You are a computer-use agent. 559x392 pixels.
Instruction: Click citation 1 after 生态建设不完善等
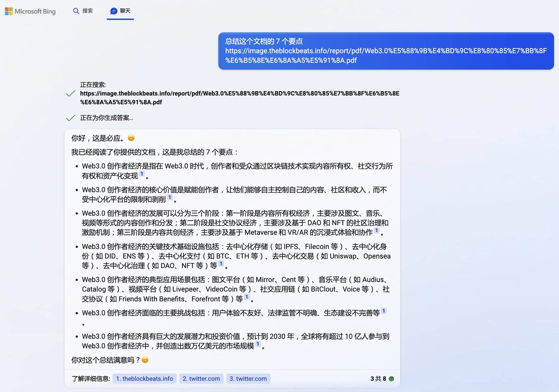point(383,311)
